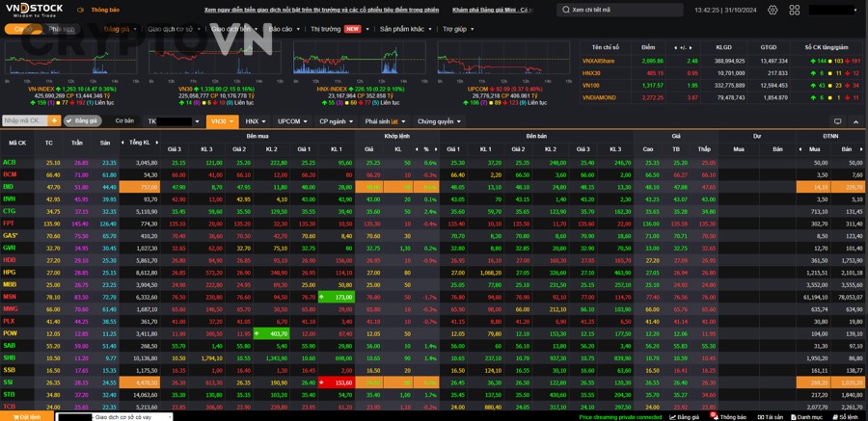Open the VN-INDEX chart thumbnail

pyautogui.click(x=70, y=57)
